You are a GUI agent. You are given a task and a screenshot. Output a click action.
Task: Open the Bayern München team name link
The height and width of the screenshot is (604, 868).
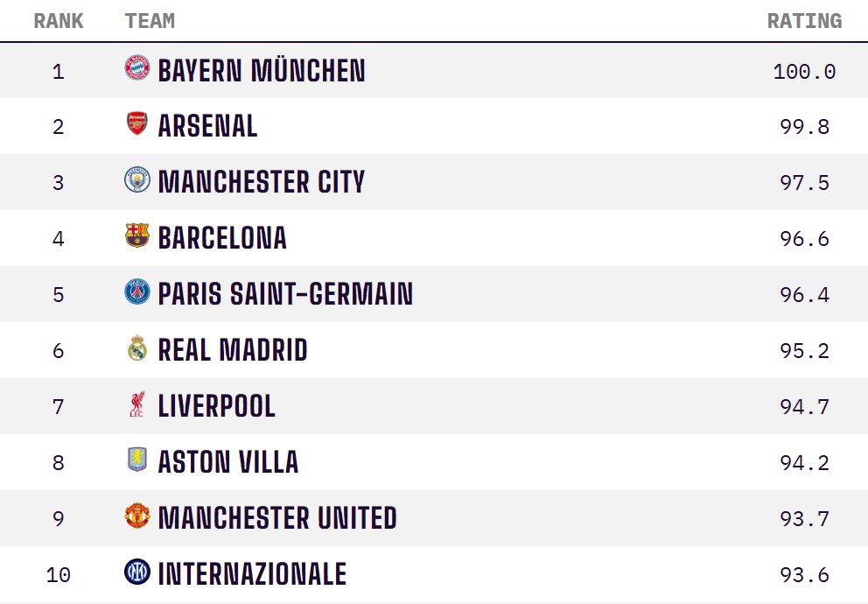point(262,71)
